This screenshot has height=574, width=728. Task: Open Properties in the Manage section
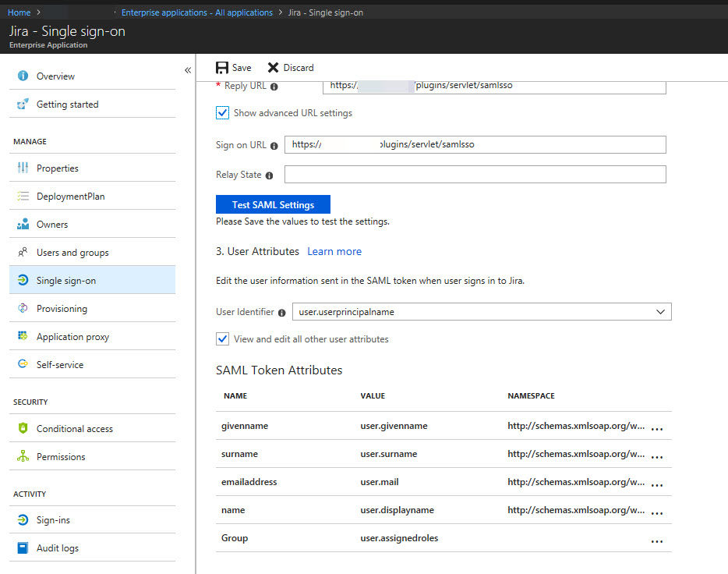pos(93,168)
